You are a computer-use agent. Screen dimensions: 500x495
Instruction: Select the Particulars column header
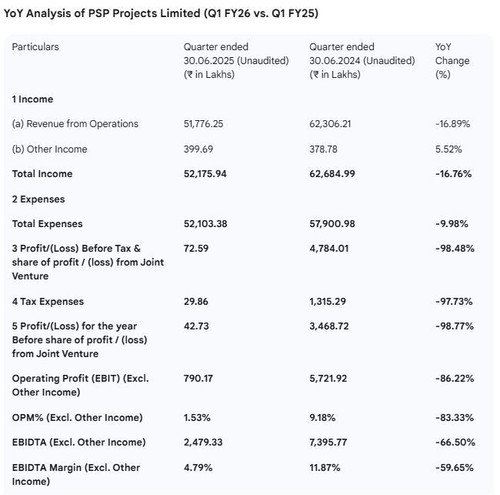pos(35,47)
